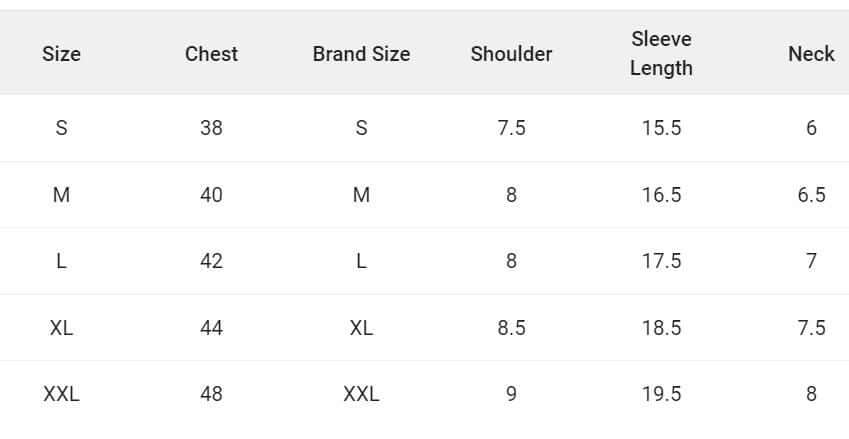Select the L size row label

pyautogui.click(x=61, y=261)
